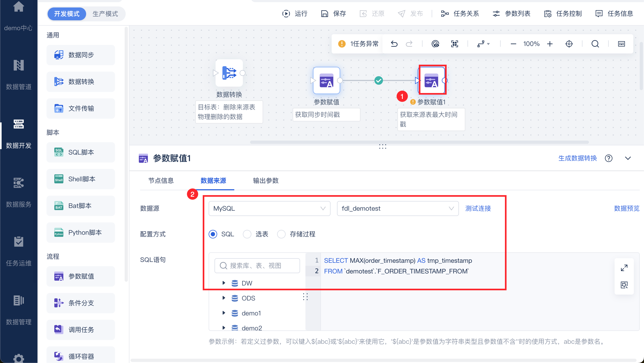Switch to 生产模式 mode
Viewport: 644px width, 363px height.
pyautogui.click(x=105, y=14)
